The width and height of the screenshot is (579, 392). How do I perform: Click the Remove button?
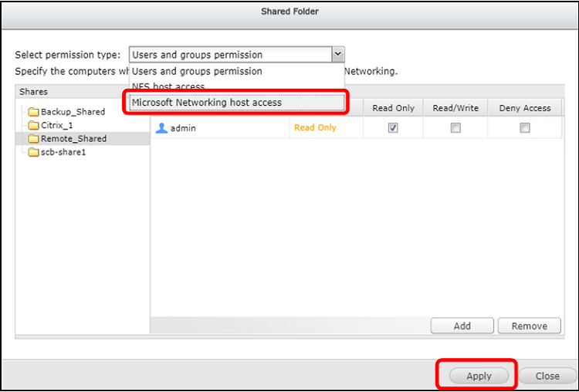pyautogui.click(x=529, y=326)
